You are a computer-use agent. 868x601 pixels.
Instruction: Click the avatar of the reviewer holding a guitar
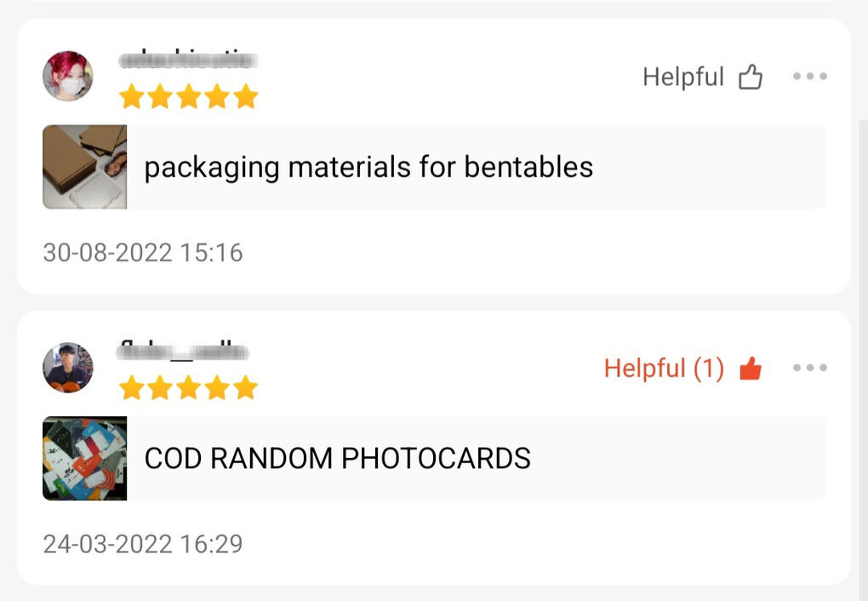68,368
